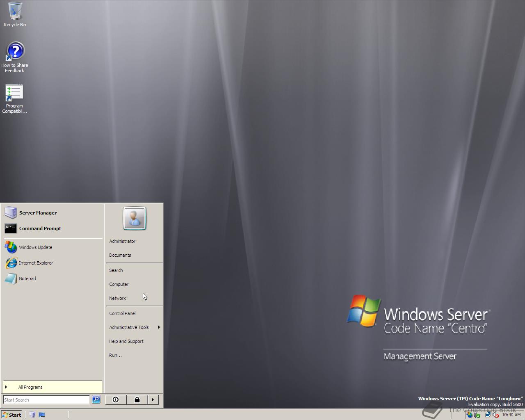Image resolution: width=525 pixels, height=420 pixels.
Task: Click the Administrator user picture
Action: click(135, 218)
